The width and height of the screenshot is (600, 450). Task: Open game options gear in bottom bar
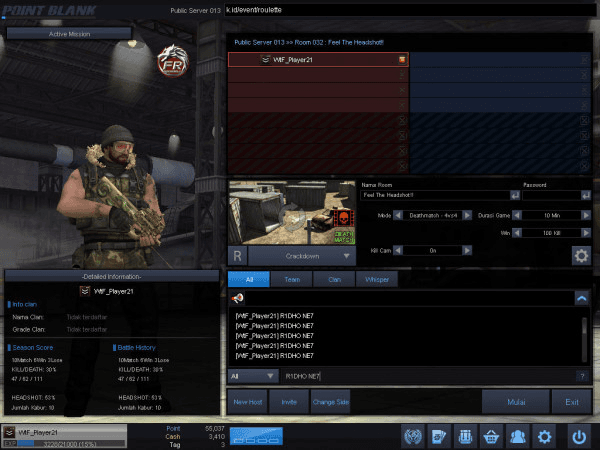pos(544,436)
